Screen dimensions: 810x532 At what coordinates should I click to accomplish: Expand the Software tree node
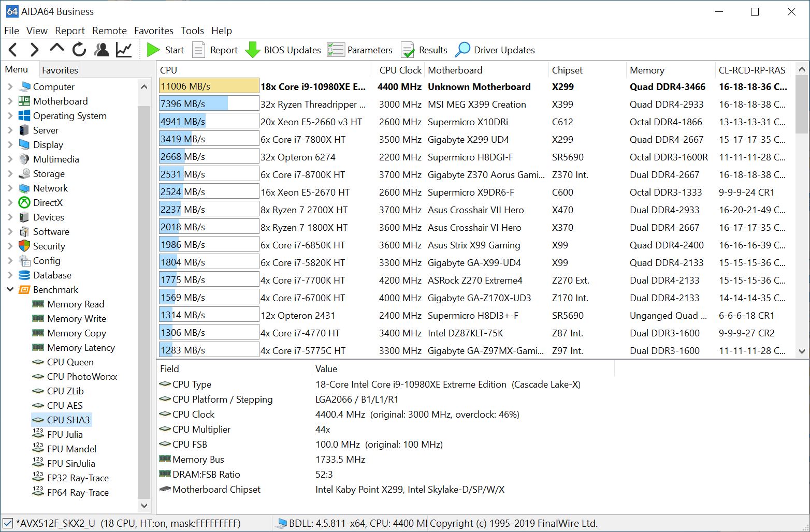[x=10, y=232]
